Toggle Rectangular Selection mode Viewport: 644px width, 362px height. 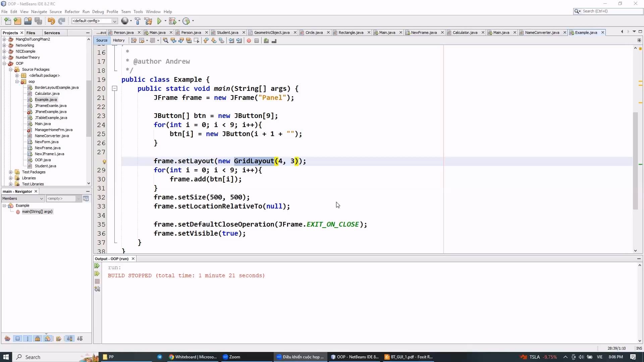197,41
